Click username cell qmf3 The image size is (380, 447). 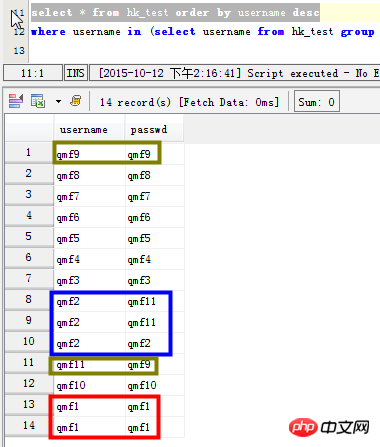[x=89, y=280]
